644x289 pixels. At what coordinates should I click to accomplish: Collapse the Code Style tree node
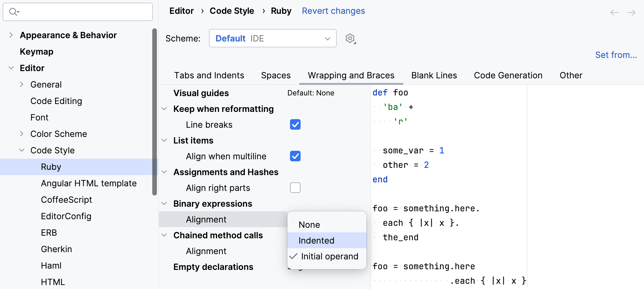coord(22,150)
